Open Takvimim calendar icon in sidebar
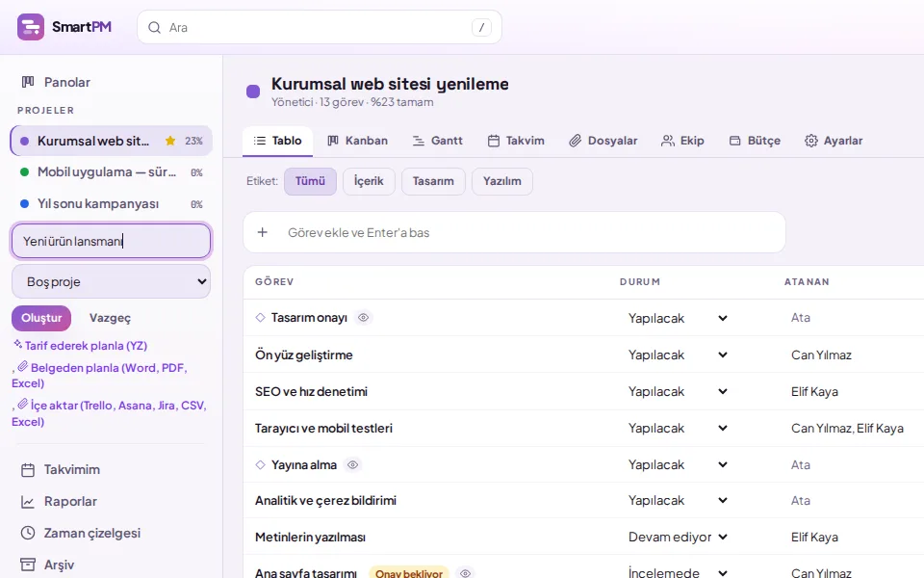This screenshot has width=924, height=578. pyautogui.click(x=28, y=470)
